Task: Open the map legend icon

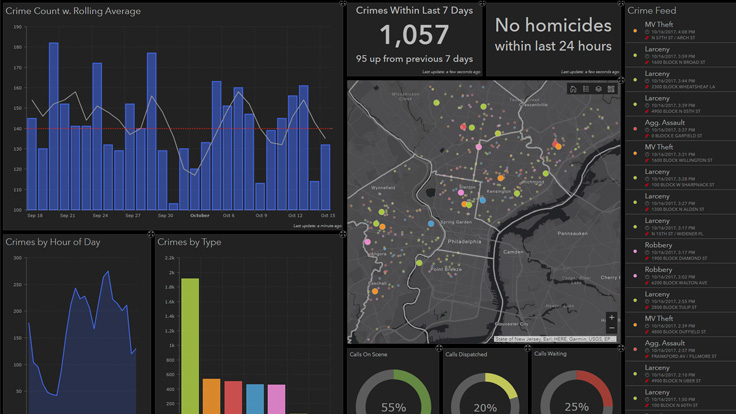Action: (586, 90)
